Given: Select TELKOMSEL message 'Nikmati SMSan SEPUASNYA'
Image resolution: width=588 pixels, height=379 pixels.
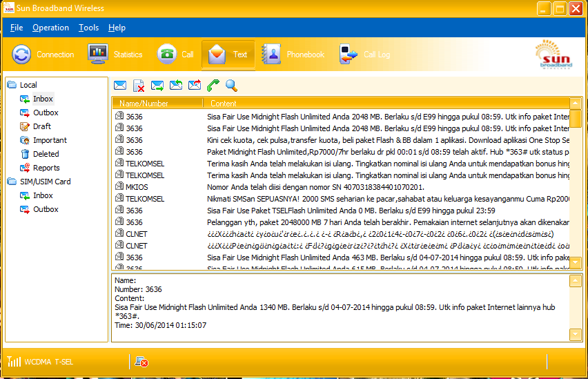Looking at the screenshot, I should point(341,199).
